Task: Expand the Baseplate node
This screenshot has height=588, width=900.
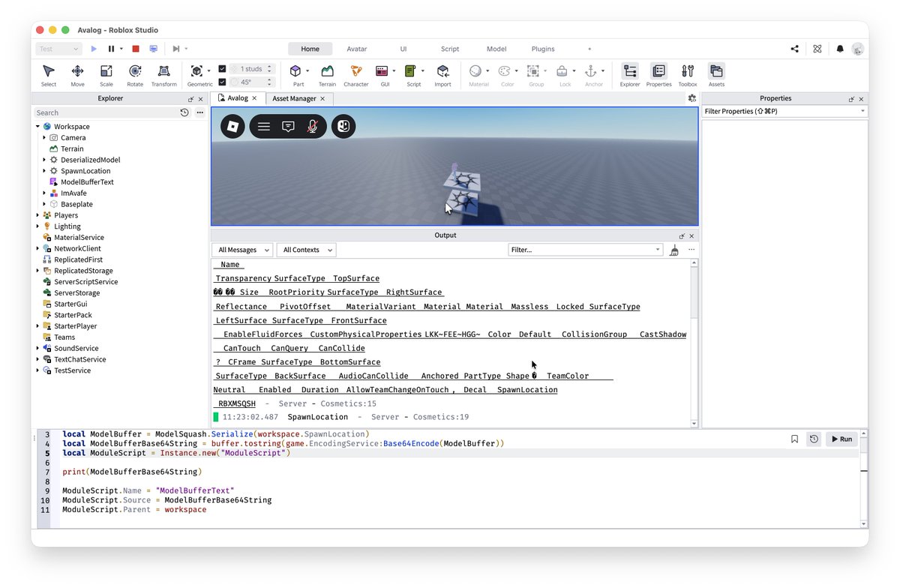Action: pyautogui.click(x=45, y=204)
